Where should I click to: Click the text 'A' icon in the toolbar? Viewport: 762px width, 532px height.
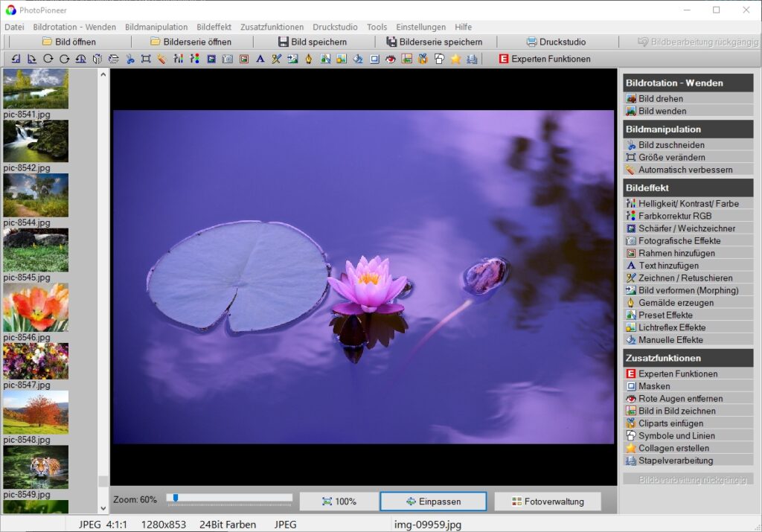260,59
